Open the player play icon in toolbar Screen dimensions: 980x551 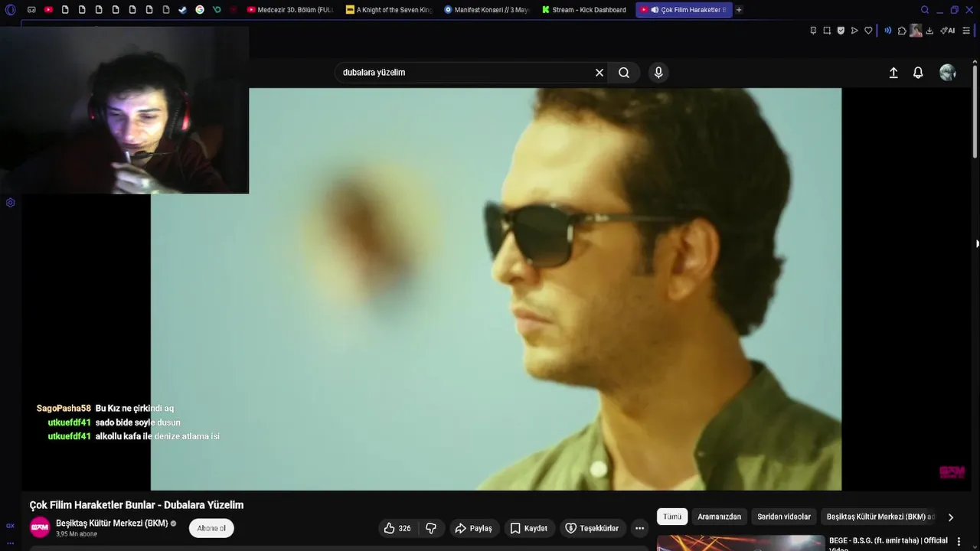pos(854,31)
